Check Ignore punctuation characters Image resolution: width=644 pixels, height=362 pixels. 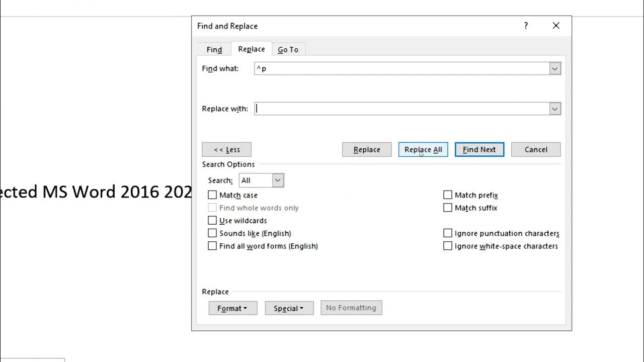click(x=448, y=233)
